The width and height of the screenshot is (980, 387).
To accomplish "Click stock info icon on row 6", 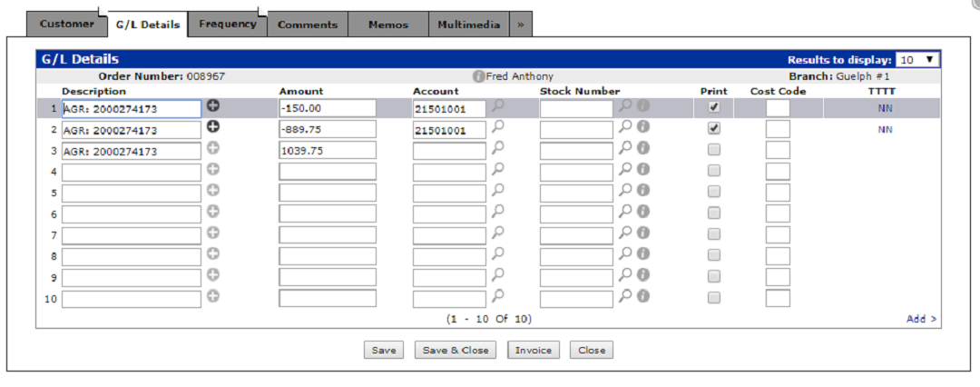I will pos(643,212).
